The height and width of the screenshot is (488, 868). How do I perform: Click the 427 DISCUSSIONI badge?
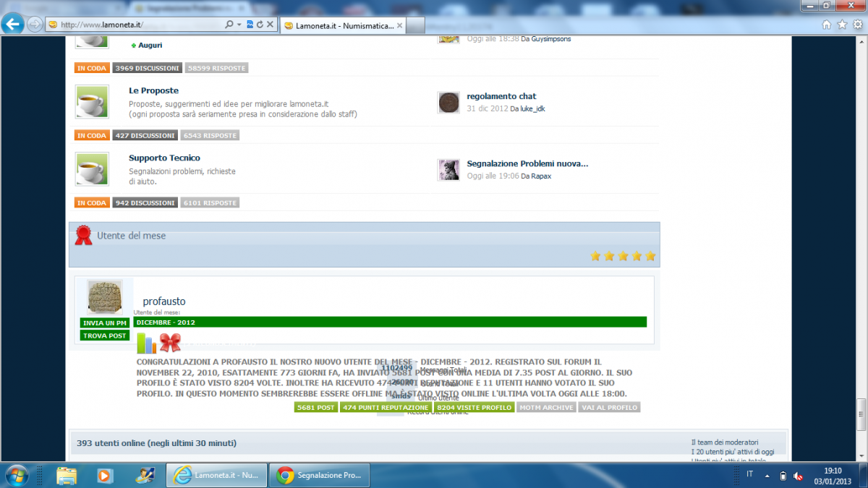(x=145, y=135)
